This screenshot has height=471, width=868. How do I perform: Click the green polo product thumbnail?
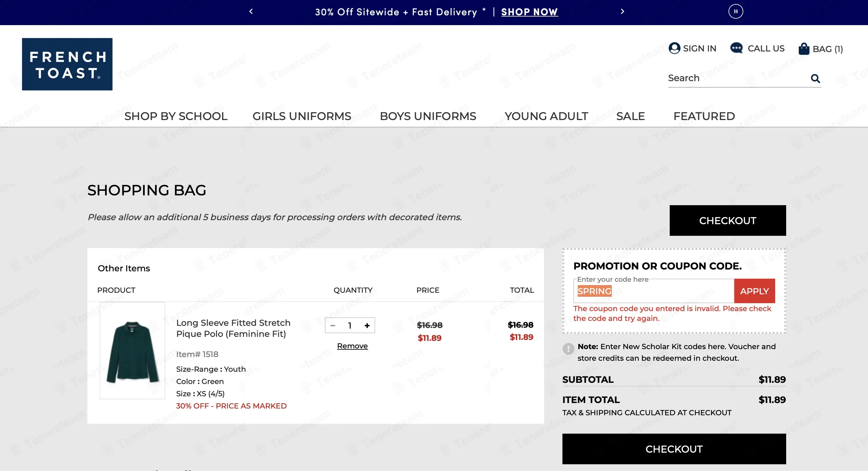(132, 350)
